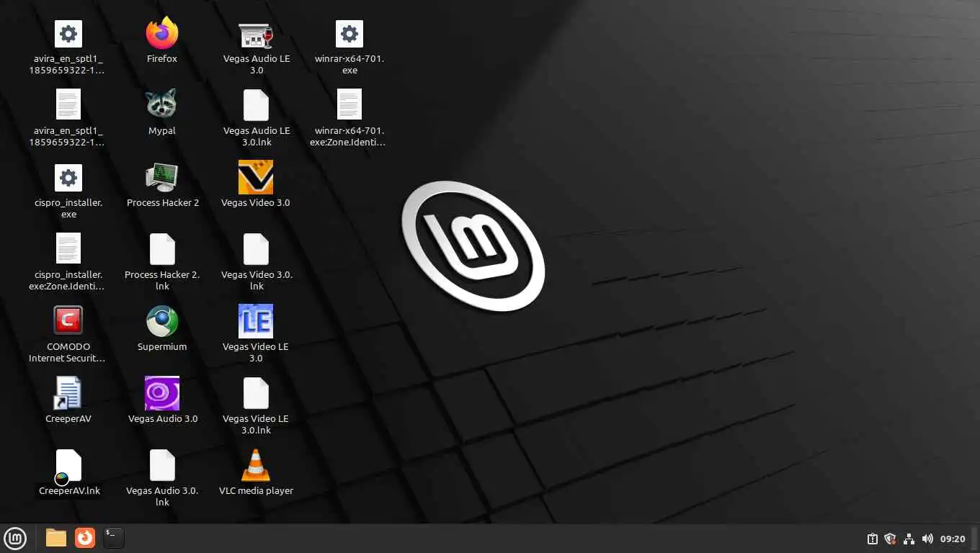Open the wired network tray icon

coord(909,539)
